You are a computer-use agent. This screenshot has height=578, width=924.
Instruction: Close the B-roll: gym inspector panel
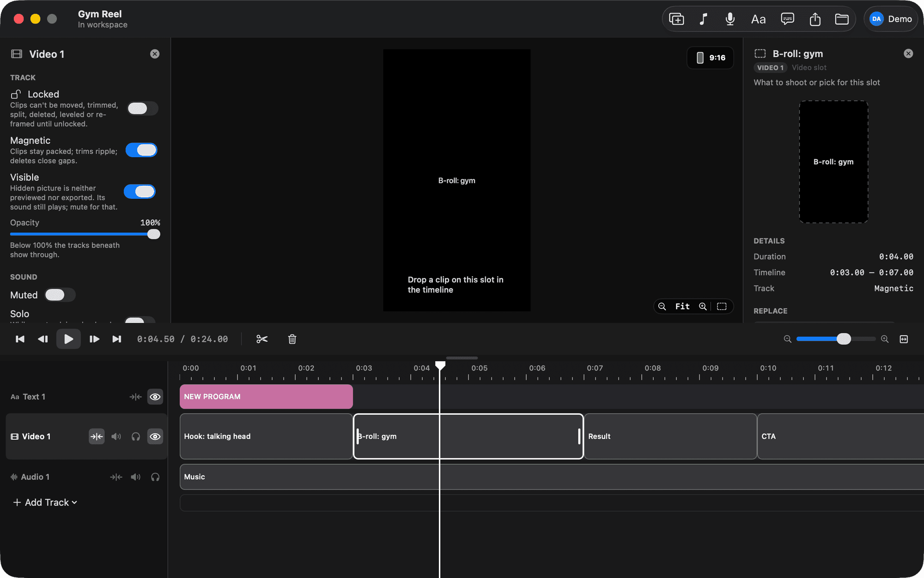908,54
